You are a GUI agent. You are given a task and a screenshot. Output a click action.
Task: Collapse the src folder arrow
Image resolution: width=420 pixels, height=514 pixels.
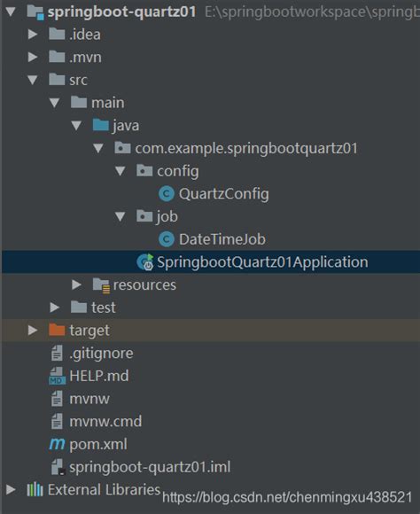(x=33, y=80)
